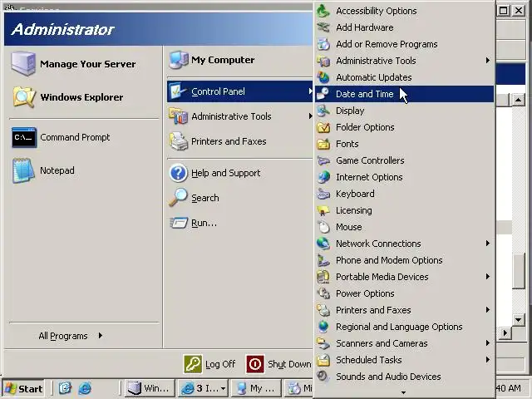Open the Display icon

click(323, 111)
